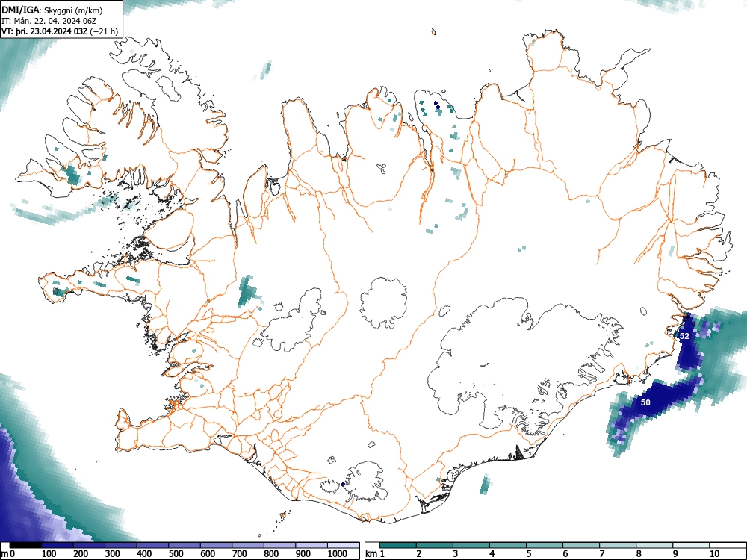Select the '2' label on the km scale
The height and width of the screenshot is (560, 747).
click(x=419, y=554)
